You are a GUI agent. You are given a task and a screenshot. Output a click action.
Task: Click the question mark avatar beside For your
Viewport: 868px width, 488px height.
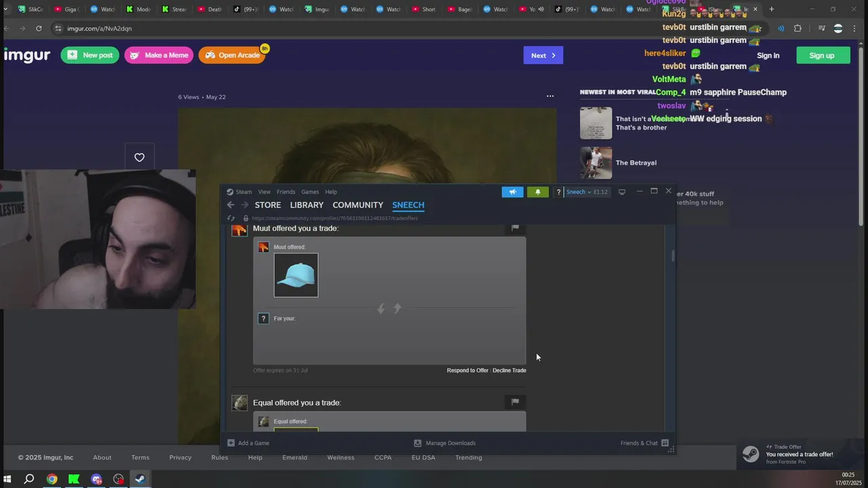click(x=264, y=319)
